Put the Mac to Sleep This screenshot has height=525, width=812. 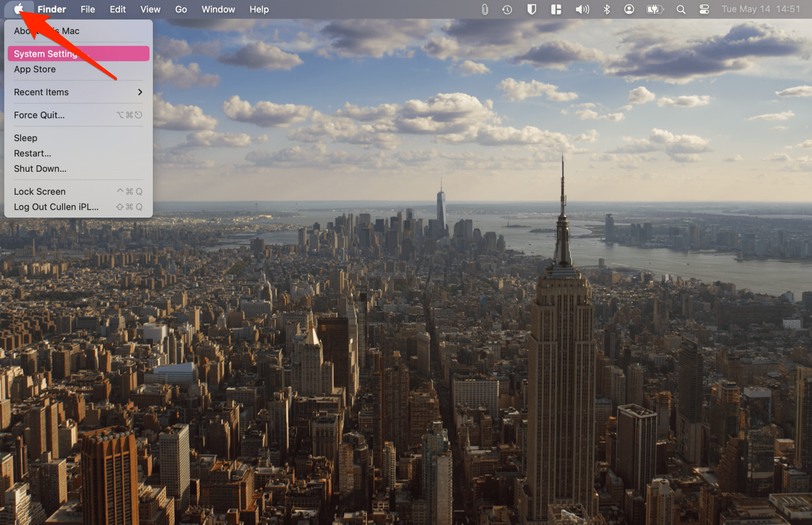26,138
